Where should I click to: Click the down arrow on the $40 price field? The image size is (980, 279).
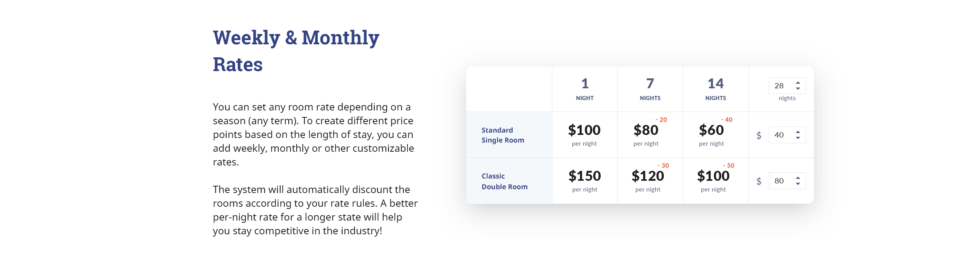[798, 138]
